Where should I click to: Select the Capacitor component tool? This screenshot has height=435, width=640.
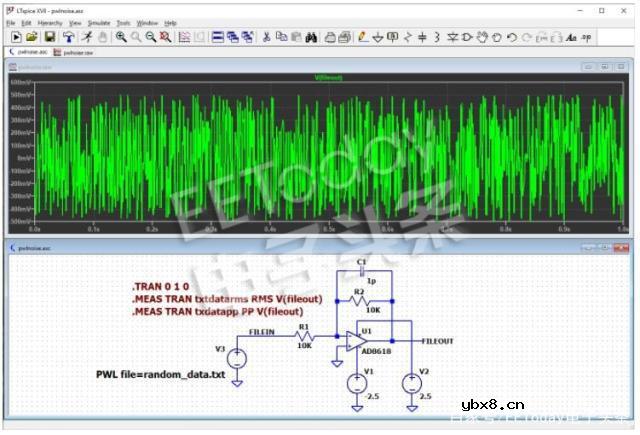pos(422,37)
